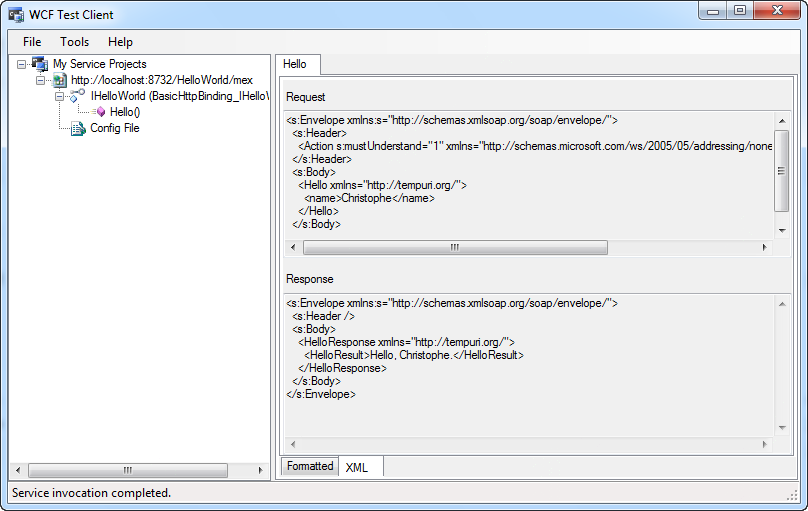808x511 pixels.
Task: Select the Hello tab
Action: pos(298,64)
